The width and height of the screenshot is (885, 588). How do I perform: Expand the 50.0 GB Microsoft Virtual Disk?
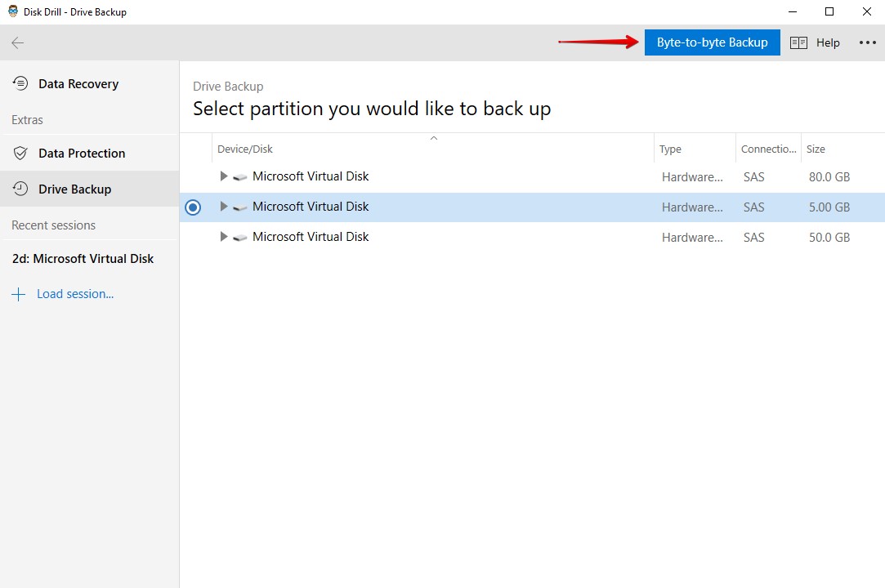[224, 237]
